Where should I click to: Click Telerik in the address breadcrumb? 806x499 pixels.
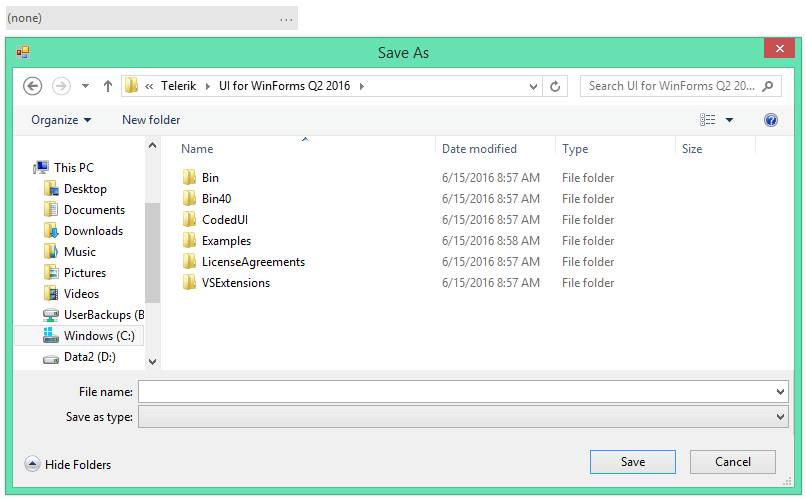178,86
